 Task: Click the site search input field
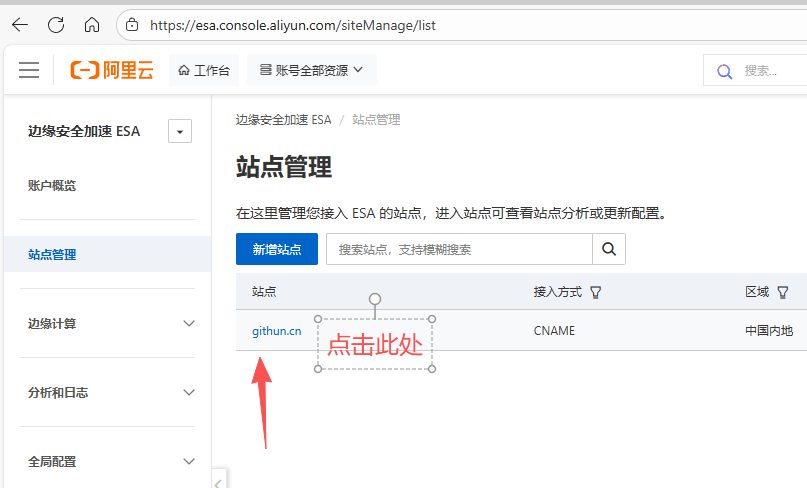[459, 249]
